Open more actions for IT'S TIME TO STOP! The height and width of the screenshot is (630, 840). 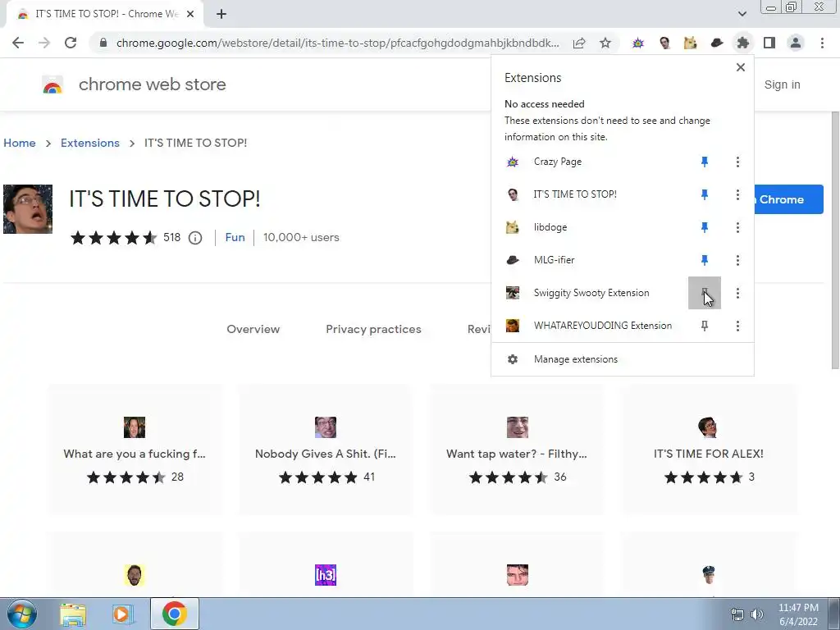[737, 194]
